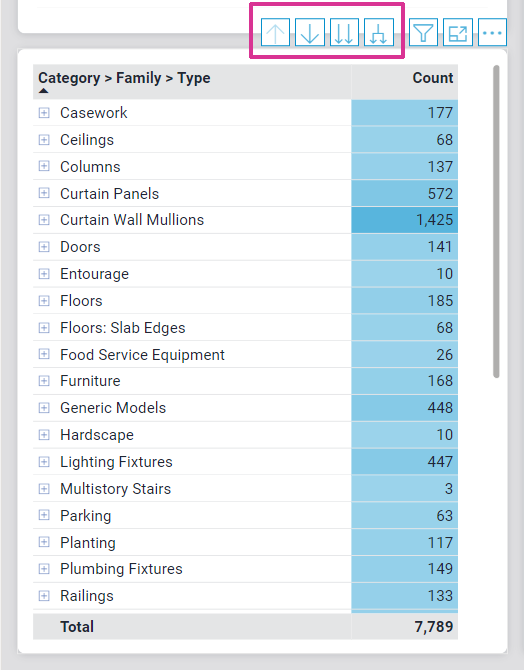Viewport: 524px width, 670px height.
Task: Open the visual filter funnel icon
Action: (x=423, y=32)
